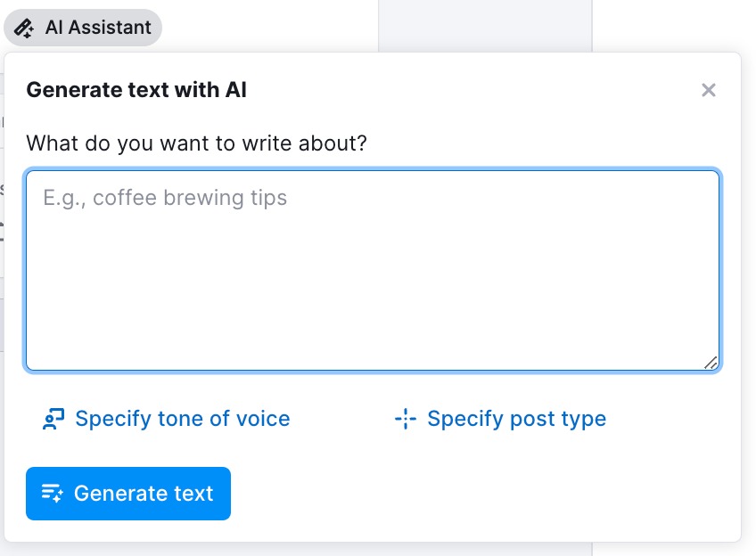Click the "AI Assistant" text label

coord(98,28)
